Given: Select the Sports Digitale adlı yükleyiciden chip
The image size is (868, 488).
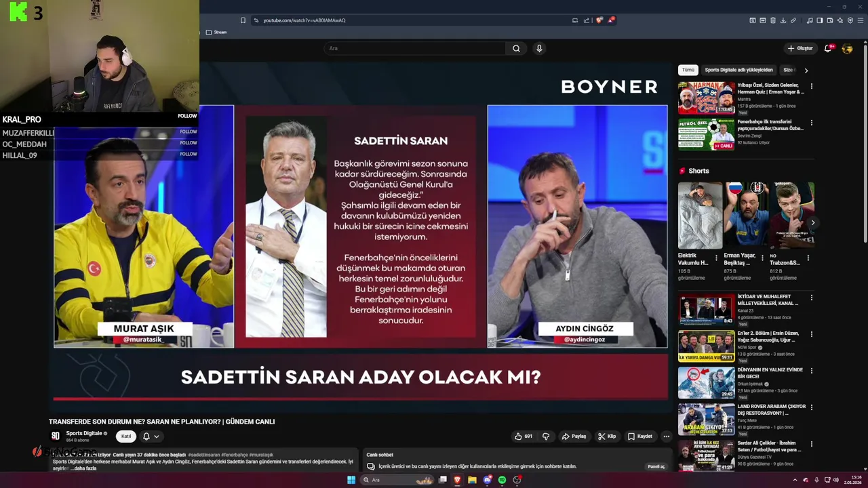Looking at the screenshot, I should click(738, 70).
